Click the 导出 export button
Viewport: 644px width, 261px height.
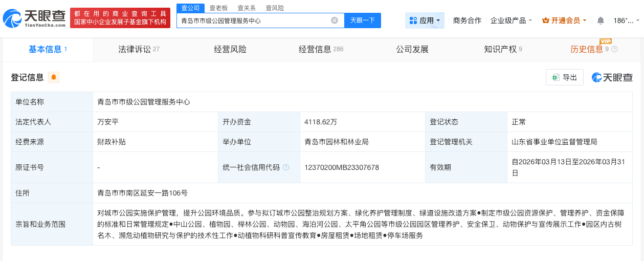565,77
